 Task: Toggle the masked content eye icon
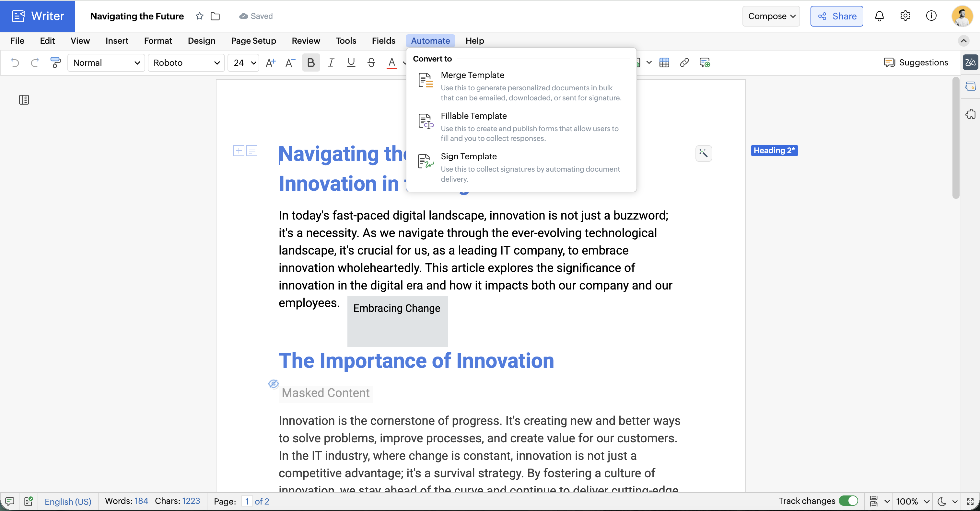click(x=273, y=384)
